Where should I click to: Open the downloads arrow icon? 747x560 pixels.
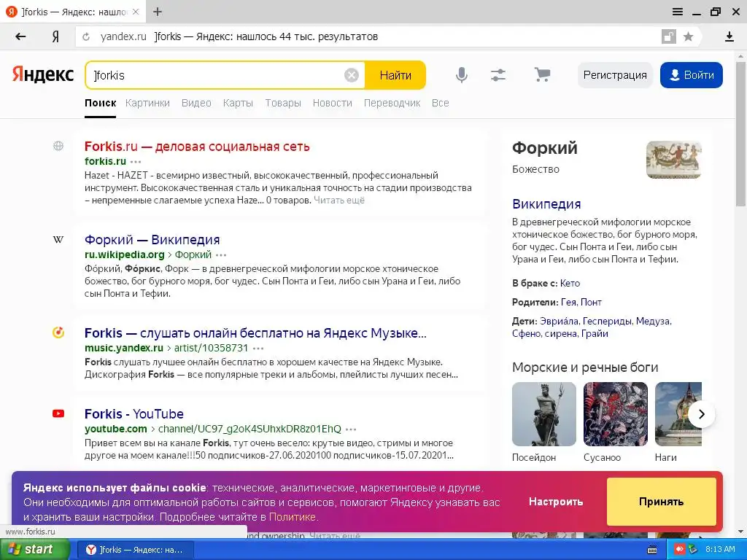(729, 36)
